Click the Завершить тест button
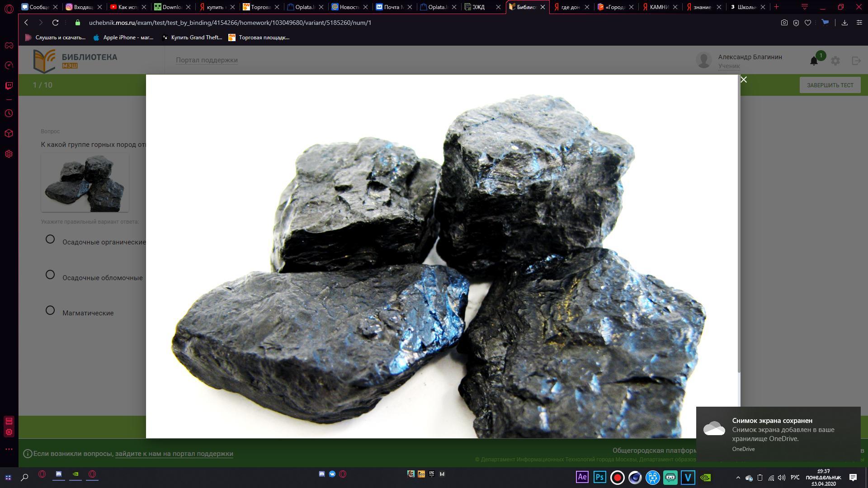The image size is (868, 488). [x=830, y=85]
